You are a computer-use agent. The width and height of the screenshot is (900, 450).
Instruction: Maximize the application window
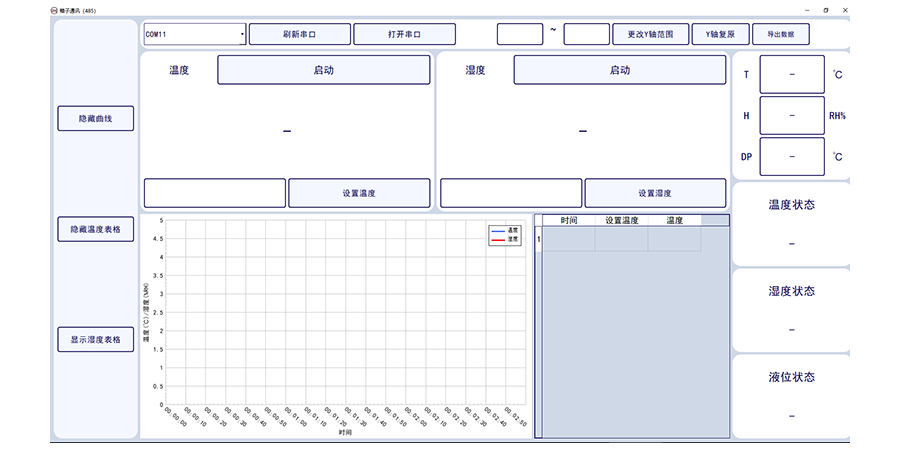[825, 10]
